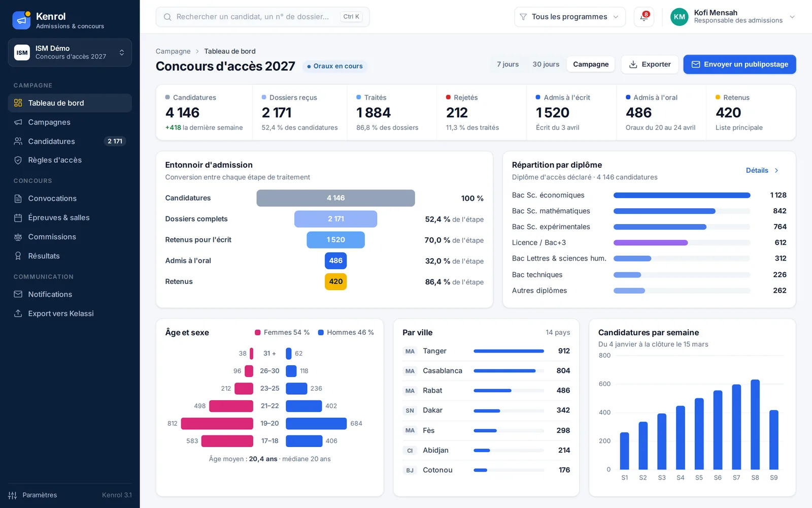Open Épreuves & salles calendar icon

(18, 218)
